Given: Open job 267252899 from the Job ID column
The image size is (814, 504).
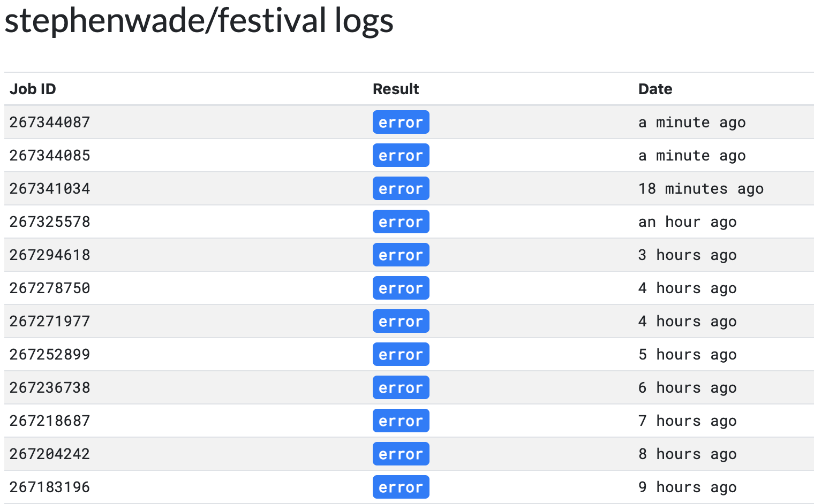Looking at the screenshot, I should (49, 354).
